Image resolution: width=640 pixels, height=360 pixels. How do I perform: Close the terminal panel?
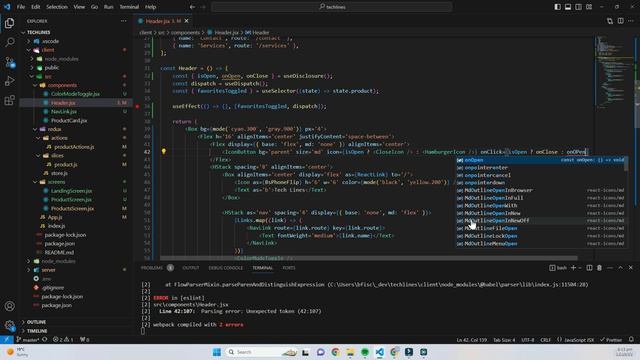631,268
